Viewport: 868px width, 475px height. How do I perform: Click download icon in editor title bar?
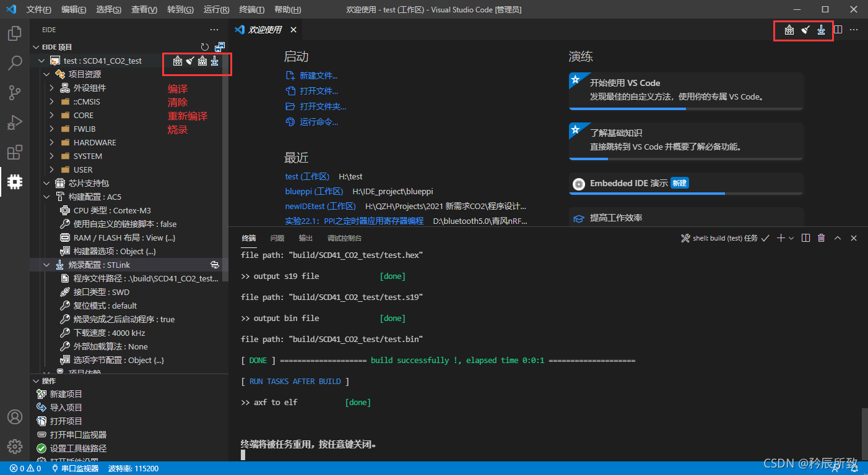pos(821,29)
